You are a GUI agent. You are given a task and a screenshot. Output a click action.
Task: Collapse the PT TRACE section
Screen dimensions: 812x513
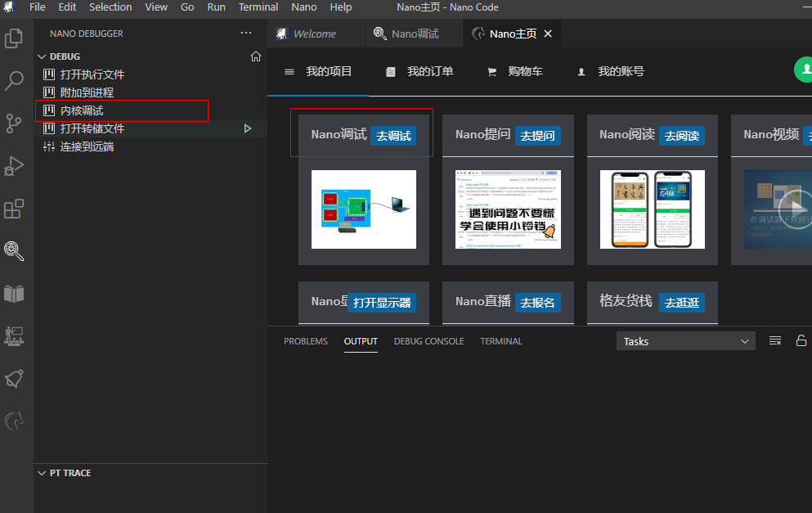(42, 473)
